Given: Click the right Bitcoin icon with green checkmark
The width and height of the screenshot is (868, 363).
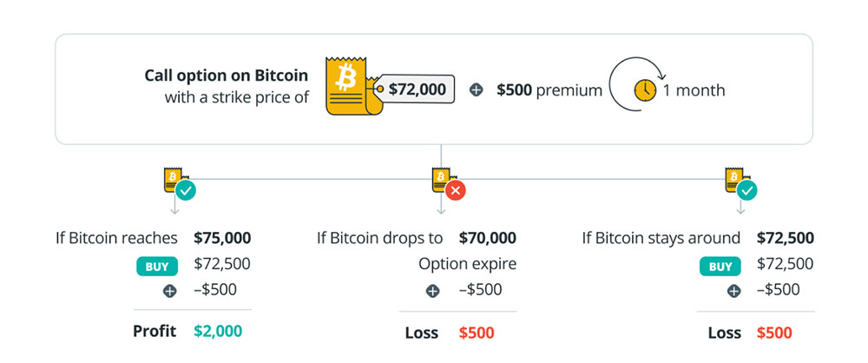Looking at the screenshot, I should [740, 183].
